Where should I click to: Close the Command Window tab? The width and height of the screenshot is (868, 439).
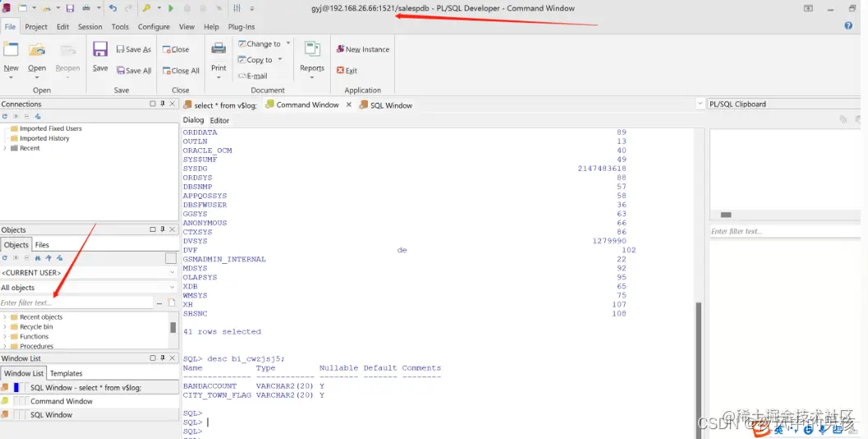point(349,104)
